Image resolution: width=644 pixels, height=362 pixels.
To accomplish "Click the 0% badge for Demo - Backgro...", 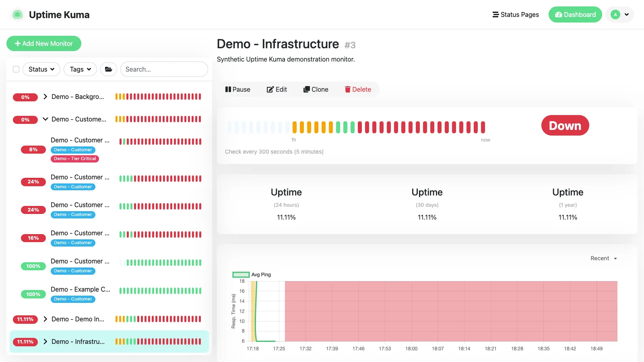I will [x=25, y=97].
